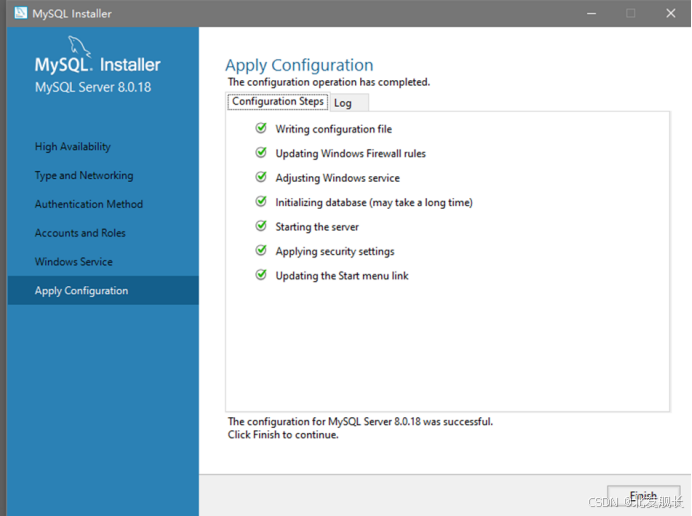The image size is (692, 516).
Task: Click checkmark beside Initializing database
Action: 261,202
